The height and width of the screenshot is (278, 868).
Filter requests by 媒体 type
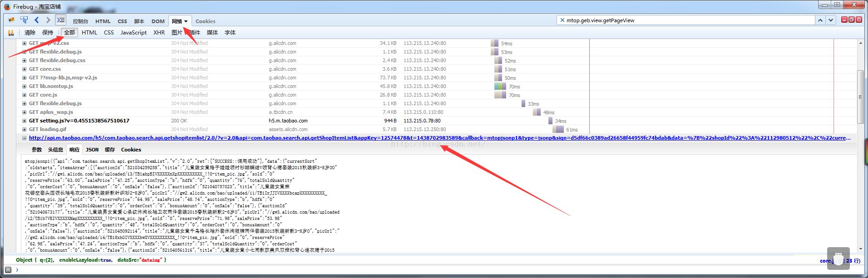coord(212,33)
